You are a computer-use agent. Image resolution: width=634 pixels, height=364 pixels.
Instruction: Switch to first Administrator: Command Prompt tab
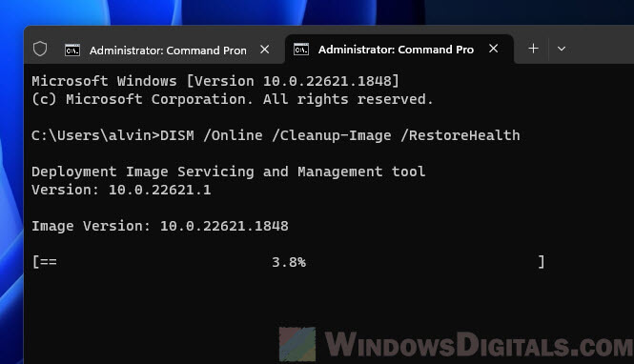(168, 51)
